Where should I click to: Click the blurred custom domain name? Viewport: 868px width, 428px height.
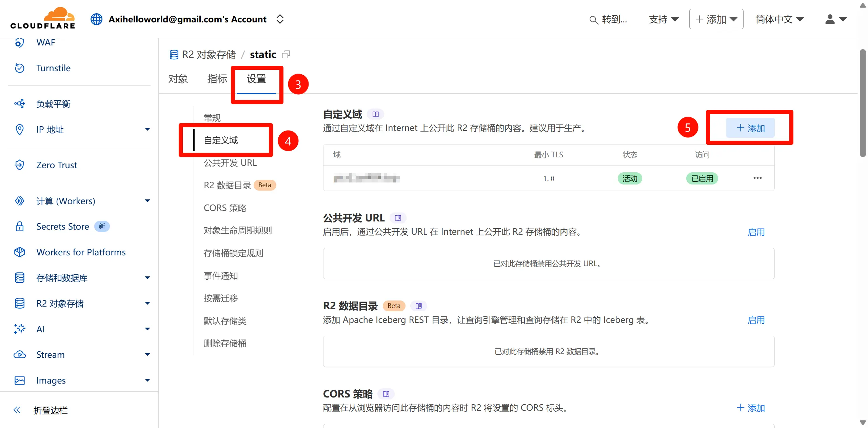click(x=366, y=178)
